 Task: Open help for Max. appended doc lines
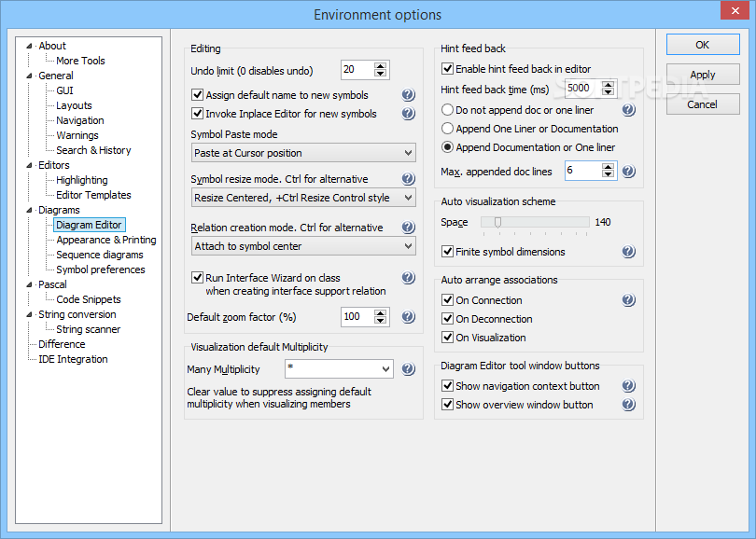[x=628, y=171]
